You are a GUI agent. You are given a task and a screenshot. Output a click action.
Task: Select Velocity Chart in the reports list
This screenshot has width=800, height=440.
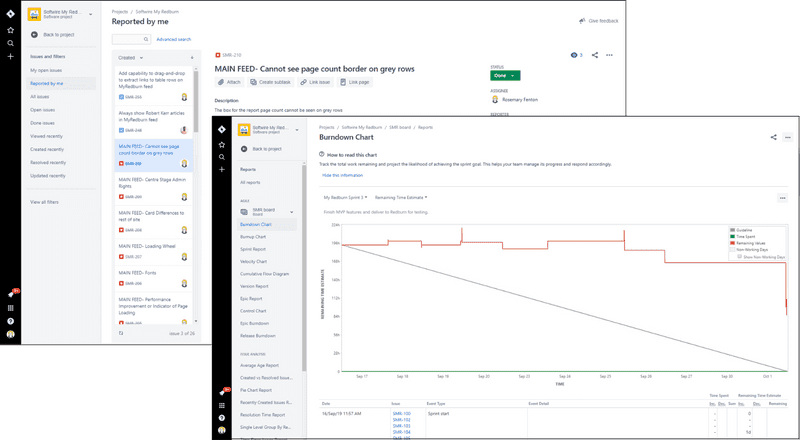254,261
